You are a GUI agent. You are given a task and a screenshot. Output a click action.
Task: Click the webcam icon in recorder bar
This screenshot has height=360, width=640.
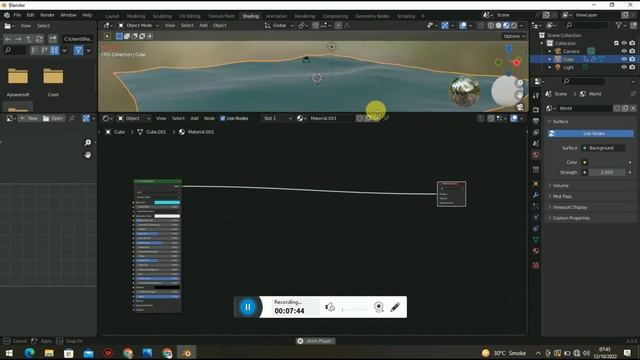click(379, 307)
